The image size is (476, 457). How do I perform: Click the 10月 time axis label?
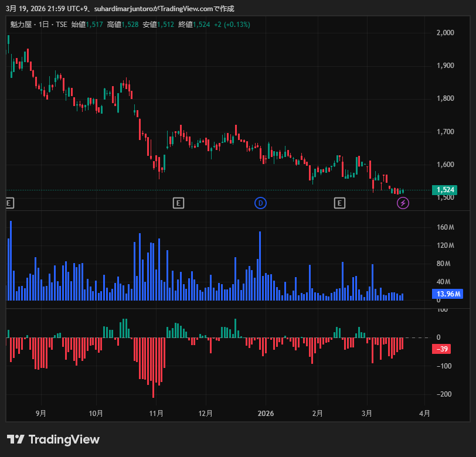pyautogui.click(x=96, y=414)
